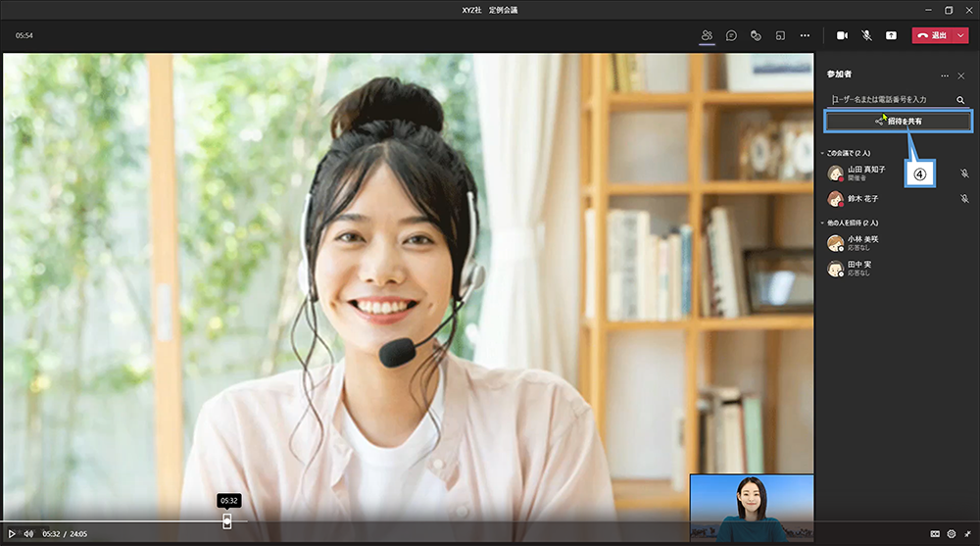Select invitee 田中 実

coord(898,269)
